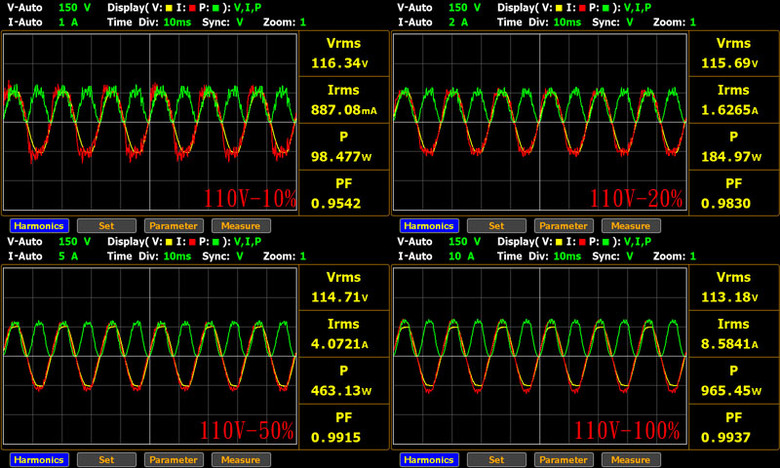This screenshot has width=780, height=468.
Task: Open Parameter in the 110V-10% panel
Action: click(174, 226)
